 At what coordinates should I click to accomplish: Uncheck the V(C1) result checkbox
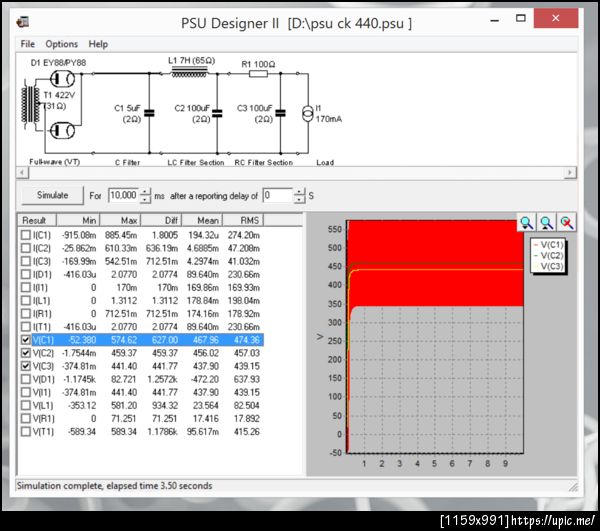[x=26, y=339]
